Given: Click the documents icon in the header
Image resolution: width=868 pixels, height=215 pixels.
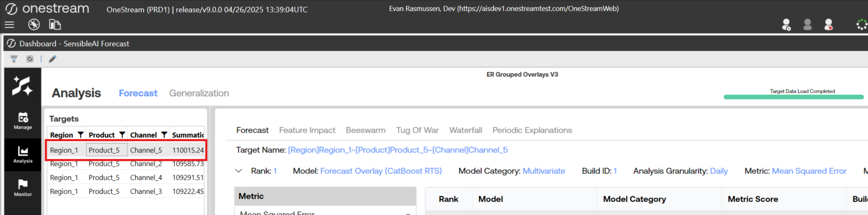Looking at the screenshot, I should (55, 25).
